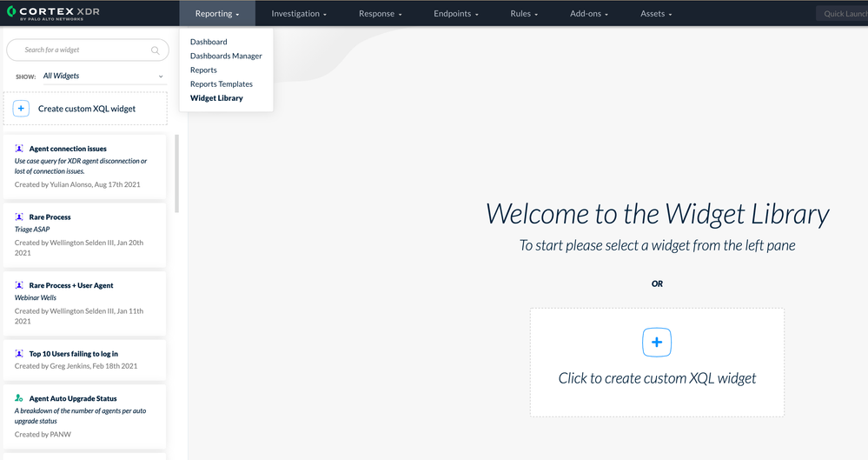Click the Quick Launch box
Screen dimensions: 868x460
click(842, 13)
